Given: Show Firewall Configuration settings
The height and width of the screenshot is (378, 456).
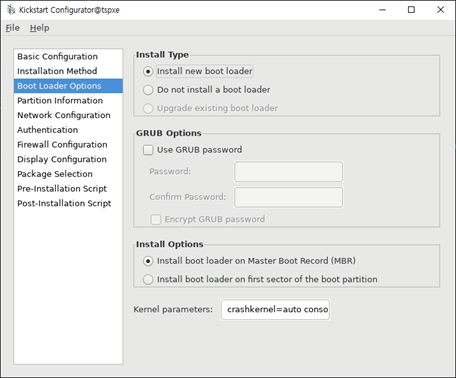Looking at the screenshot, I should point(68,144).
